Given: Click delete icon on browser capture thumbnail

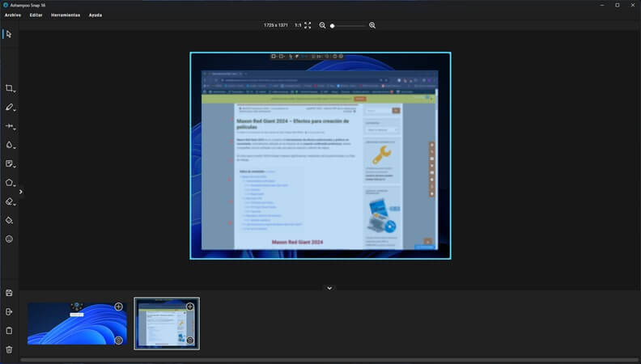Looking at the screenshot, I should pos(190,341).
